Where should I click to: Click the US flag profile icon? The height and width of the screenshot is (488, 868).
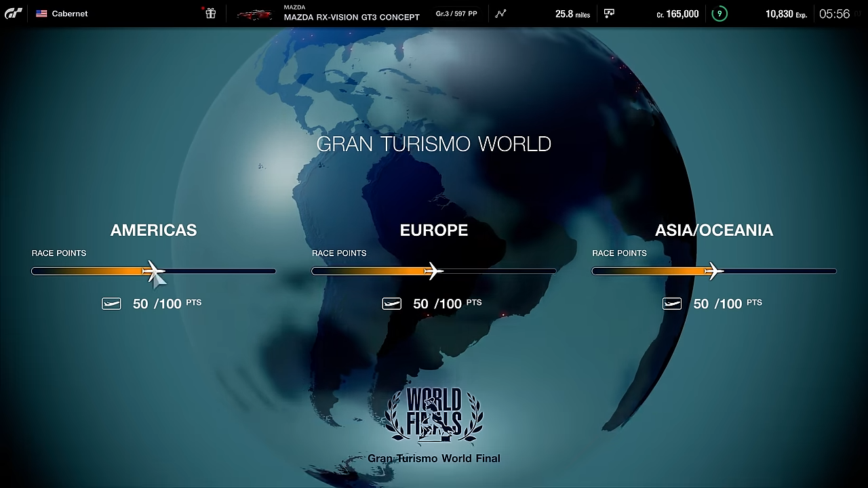coord(41,14)
